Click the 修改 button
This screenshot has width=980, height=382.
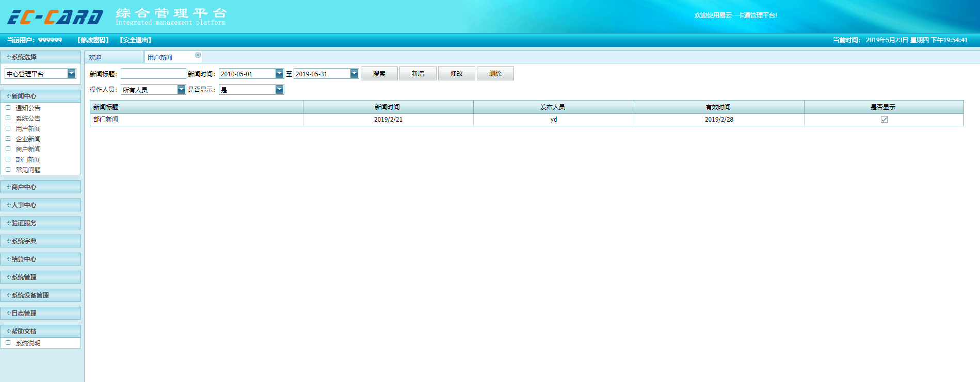pos(457,74)
